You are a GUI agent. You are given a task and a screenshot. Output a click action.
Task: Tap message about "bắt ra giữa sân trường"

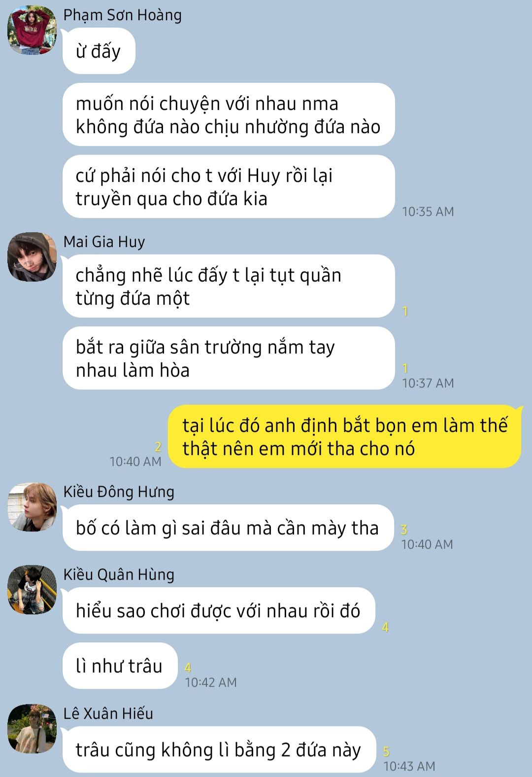(x=229, y=358)
